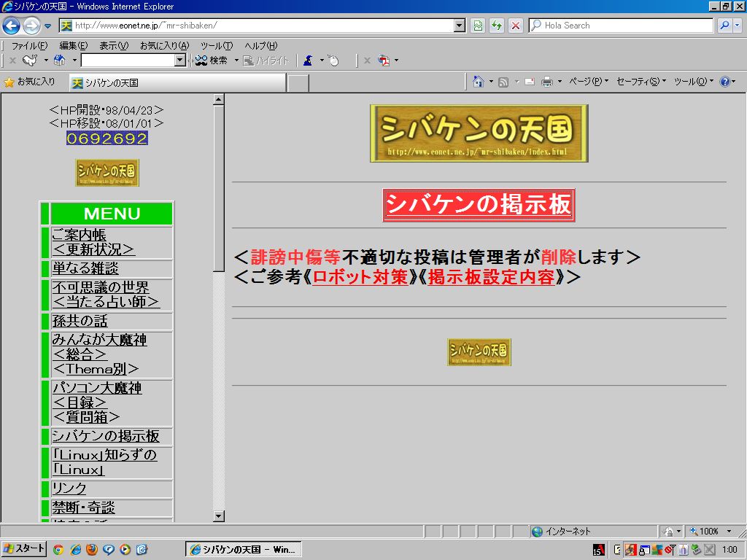Screen dimensions: 747x560
Task: Click the red シバケンの掲示板 heading button
Action: [x=479, y=205]
